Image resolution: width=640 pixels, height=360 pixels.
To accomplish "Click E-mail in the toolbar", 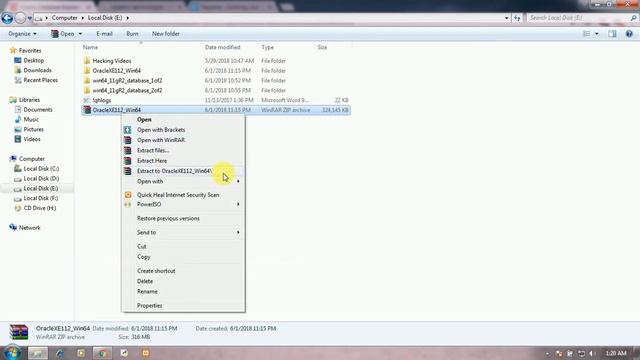I will click(104, 34).
